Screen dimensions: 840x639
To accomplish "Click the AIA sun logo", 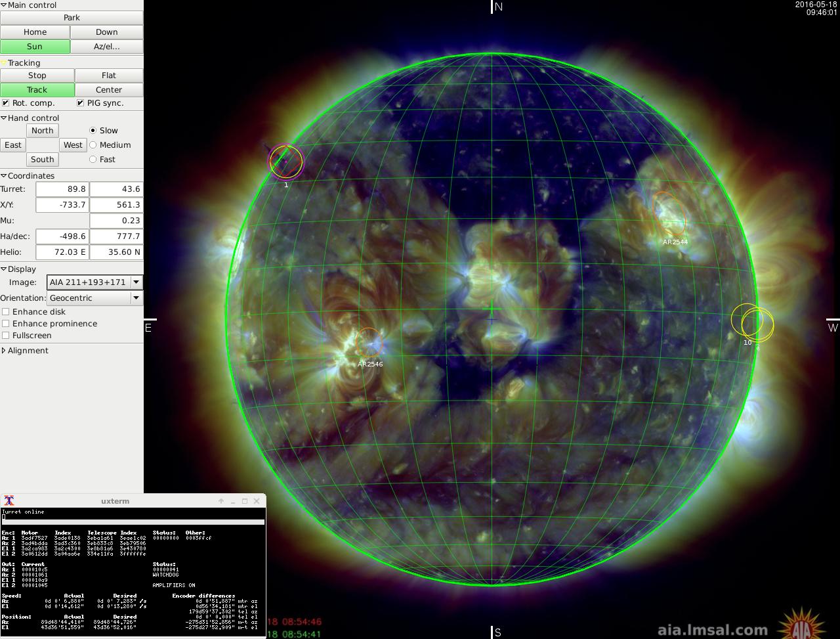I will (x=801, y=625).
